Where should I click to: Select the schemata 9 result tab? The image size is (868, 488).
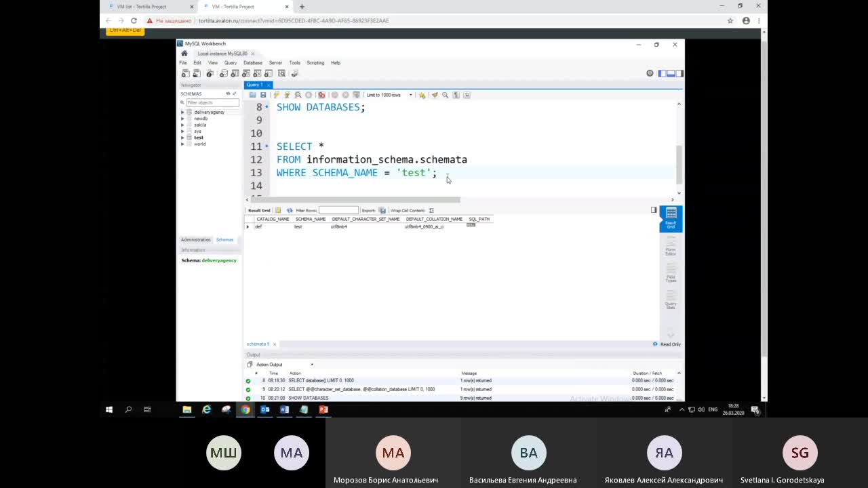pos(258,344)
